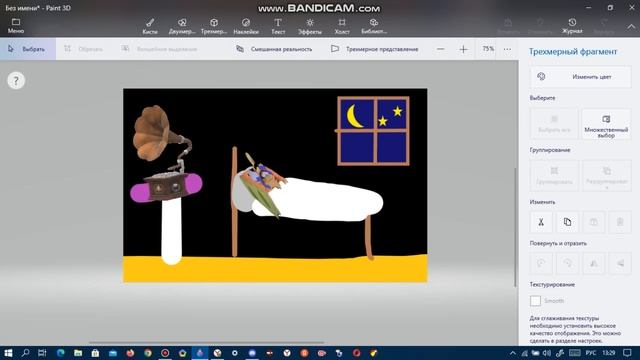Open the РУС language indicator
The height and width of the screenshot is (360, 640).
tap(591, 353)
